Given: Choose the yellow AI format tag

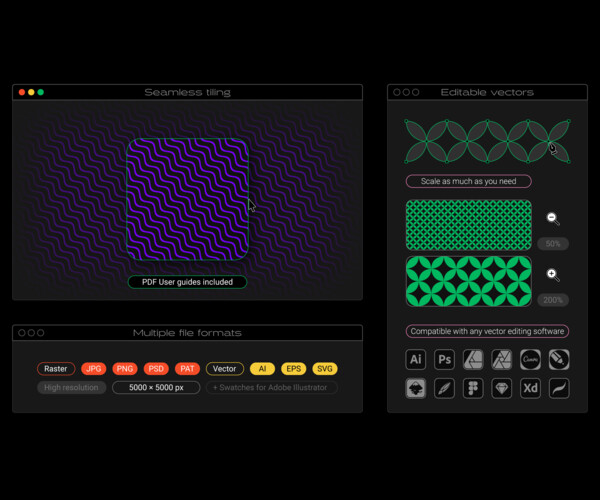Looking at the screenshot, I should (262, 369).
